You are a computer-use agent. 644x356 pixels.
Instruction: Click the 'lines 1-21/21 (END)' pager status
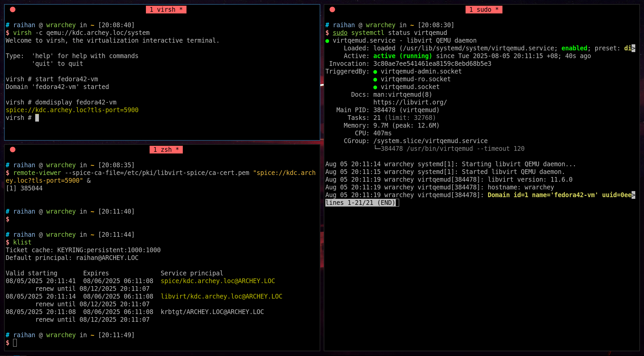point(361,203)
